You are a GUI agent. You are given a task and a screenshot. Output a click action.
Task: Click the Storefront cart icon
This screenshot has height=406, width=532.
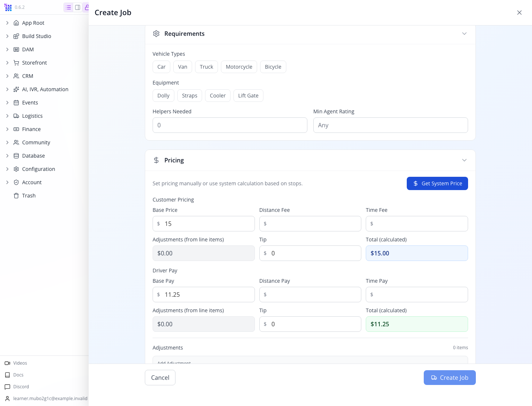click(x=16, y=63)
